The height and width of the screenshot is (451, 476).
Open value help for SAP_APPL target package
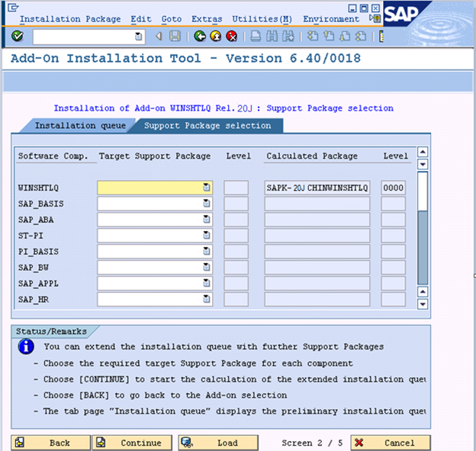pyautogui.click(x=207, y=283)
